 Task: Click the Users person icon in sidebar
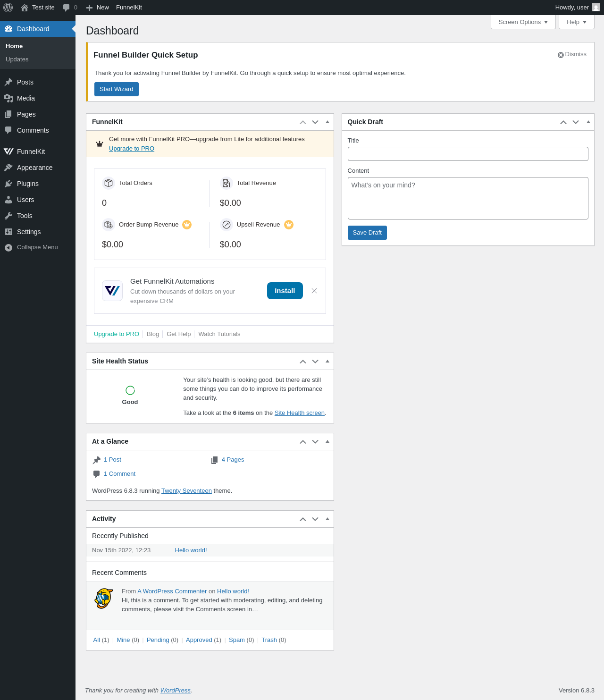(x=8, y=200)
